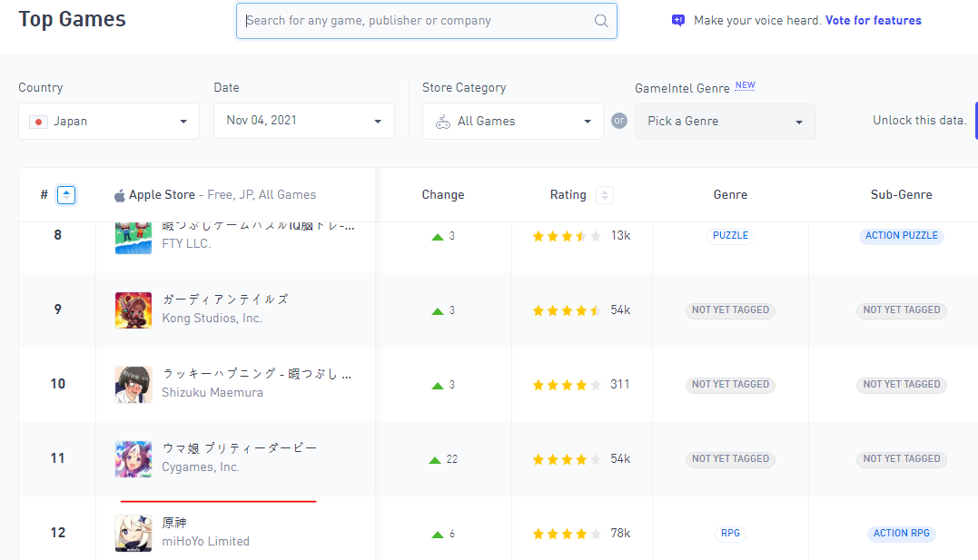978x560 pixels.
Task: Open the Shizuku Maemura game icon
Action: coord(133,385)
